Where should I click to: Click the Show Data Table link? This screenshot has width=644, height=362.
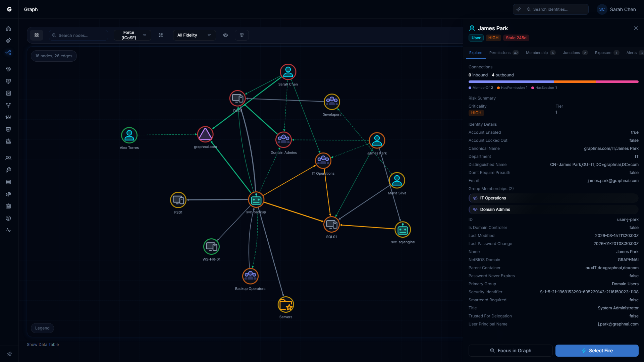pos(43,344)
